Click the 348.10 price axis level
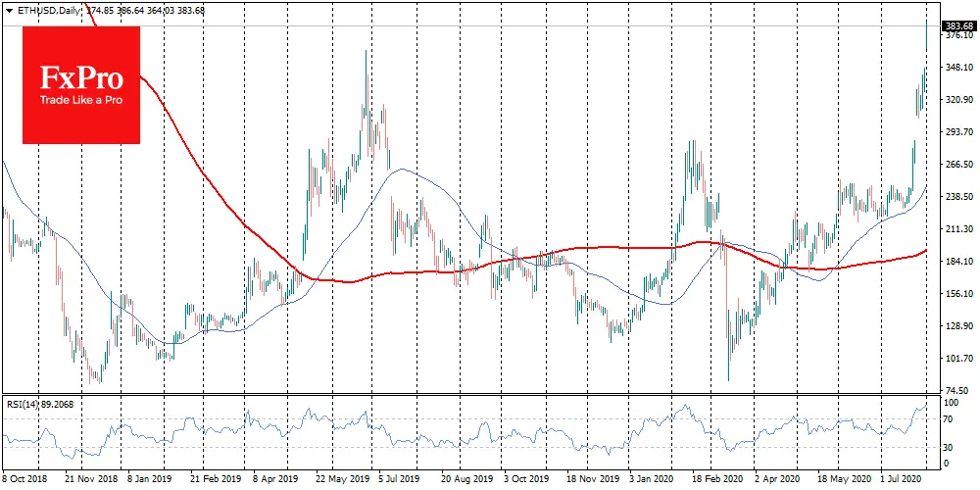This screenshot has width=980, height=490. [956, 68]
